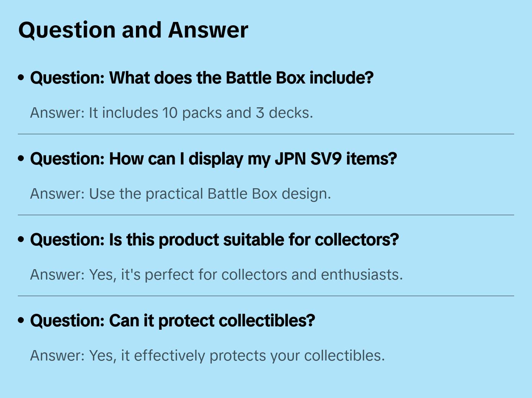Click the word 'Answer' in the page heading
This screenshot has height=398, width=532.
(208, 30)
